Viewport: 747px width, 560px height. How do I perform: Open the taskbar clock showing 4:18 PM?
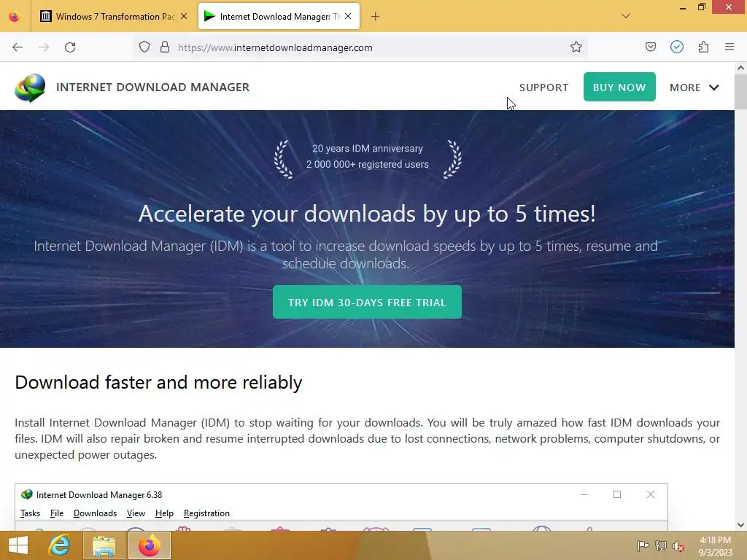click(x=715, y=545)
